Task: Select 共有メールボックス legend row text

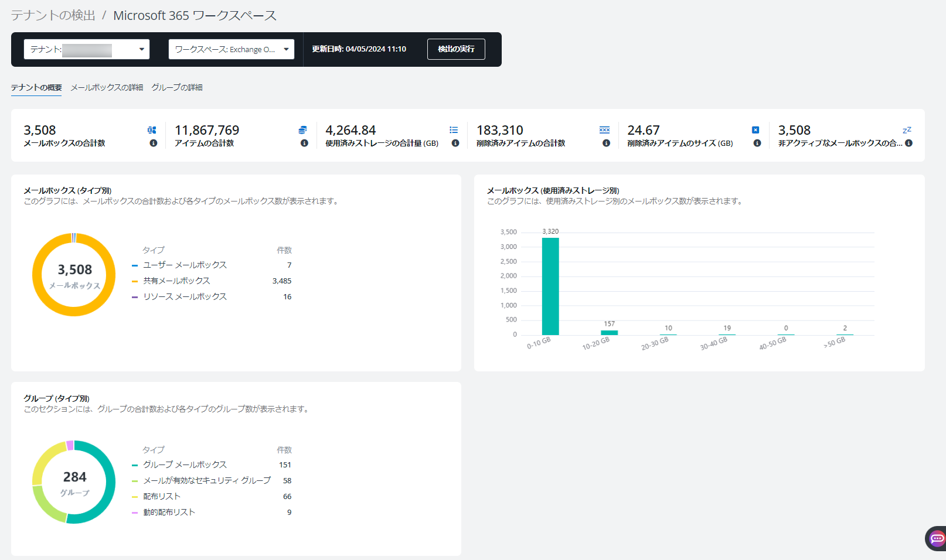Action: [x=176, y=281]
